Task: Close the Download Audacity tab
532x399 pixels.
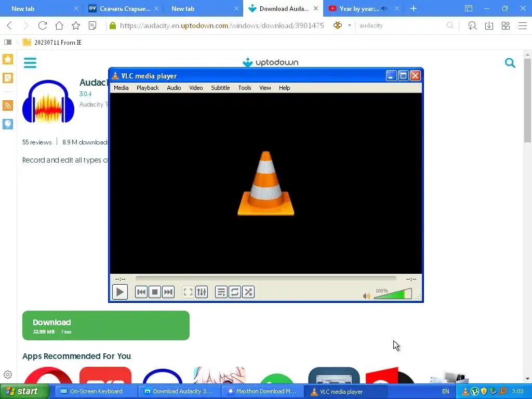Action: [x=316, y=8]
